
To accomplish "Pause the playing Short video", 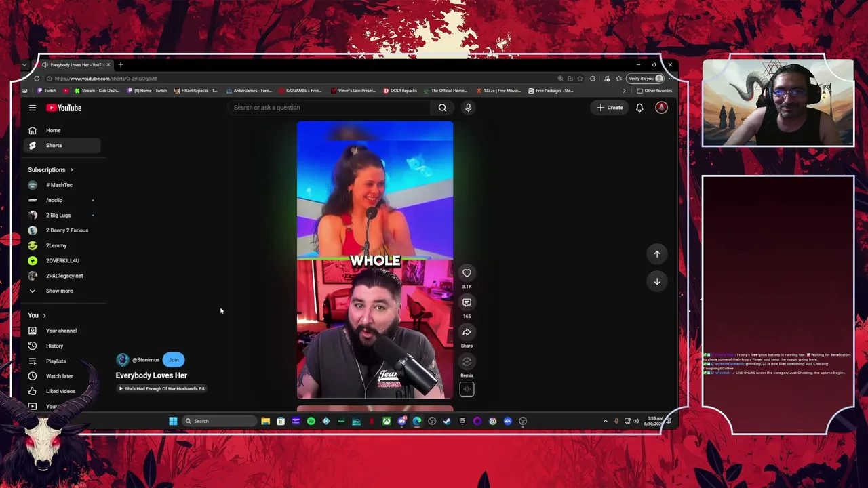I will click(375, 260).
